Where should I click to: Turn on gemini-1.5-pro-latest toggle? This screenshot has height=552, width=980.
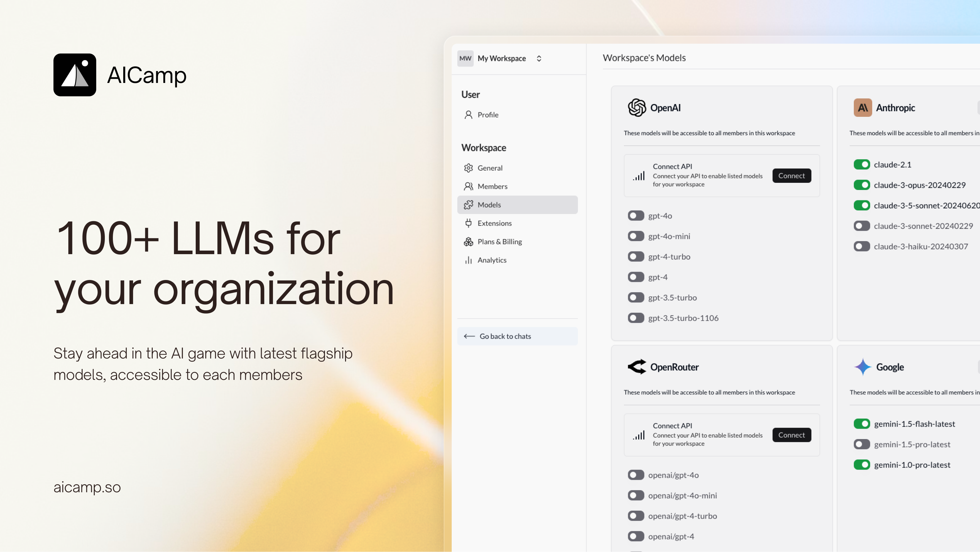[862, 444]
